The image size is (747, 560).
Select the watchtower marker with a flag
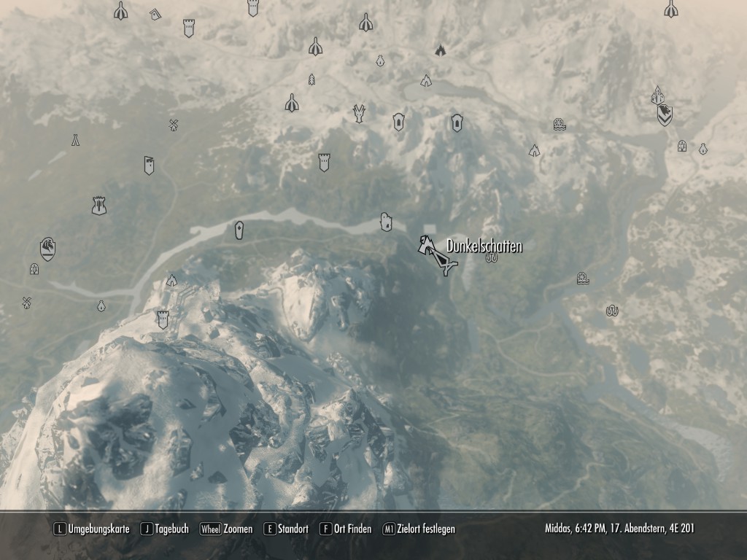pos(149,166)
